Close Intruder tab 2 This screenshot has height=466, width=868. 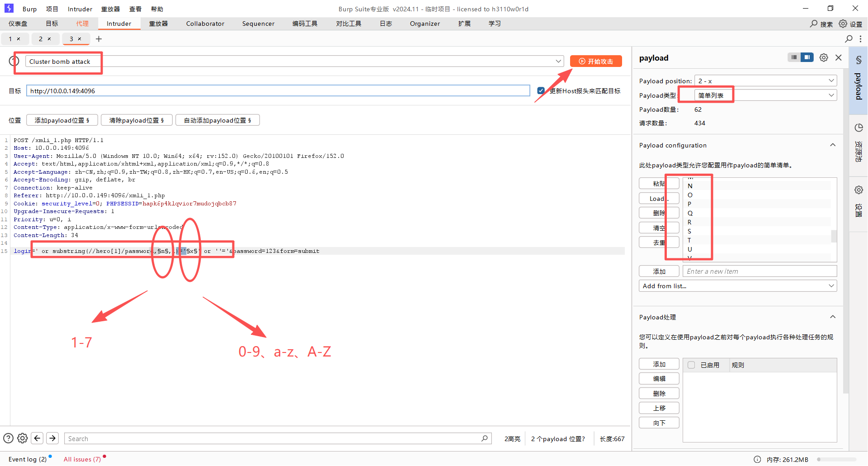(49, 39)
